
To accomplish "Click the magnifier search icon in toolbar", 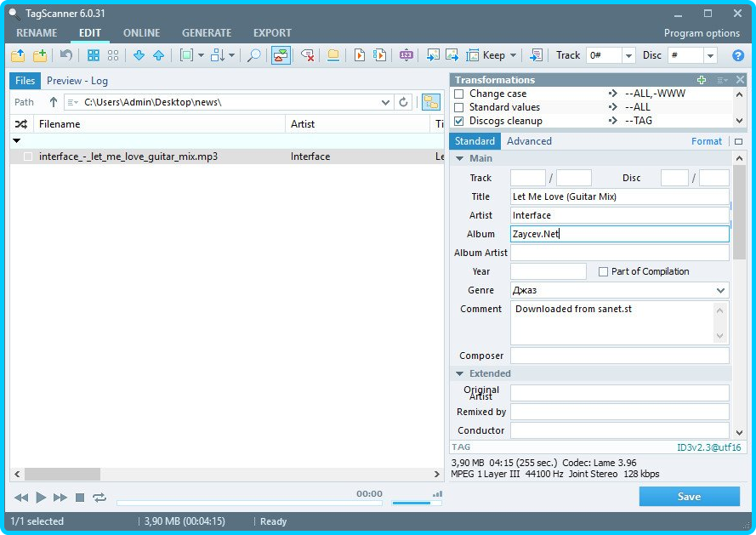I will coord(253,55).
